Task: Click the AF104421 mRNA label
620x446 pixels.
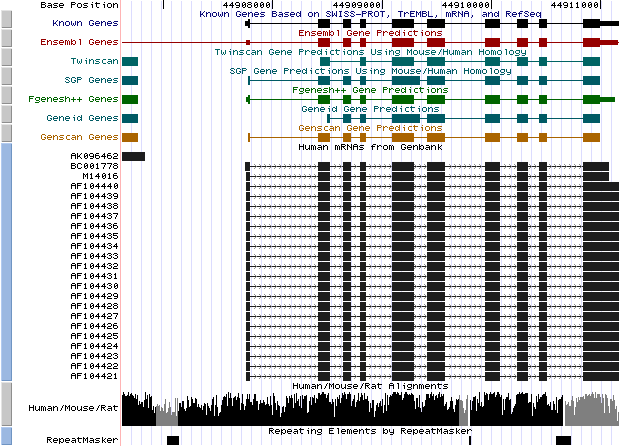Action: [x=94, y=376]
